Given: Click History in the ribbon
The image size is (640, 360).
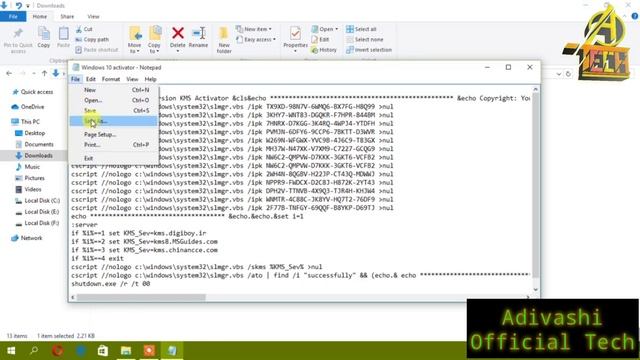Looking at the screenshot, I should [324, 50].
